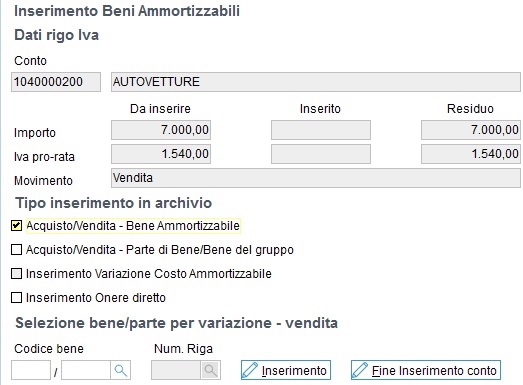Click the AUTOVETTURE description field
The image size is (523, 385).
316,82
